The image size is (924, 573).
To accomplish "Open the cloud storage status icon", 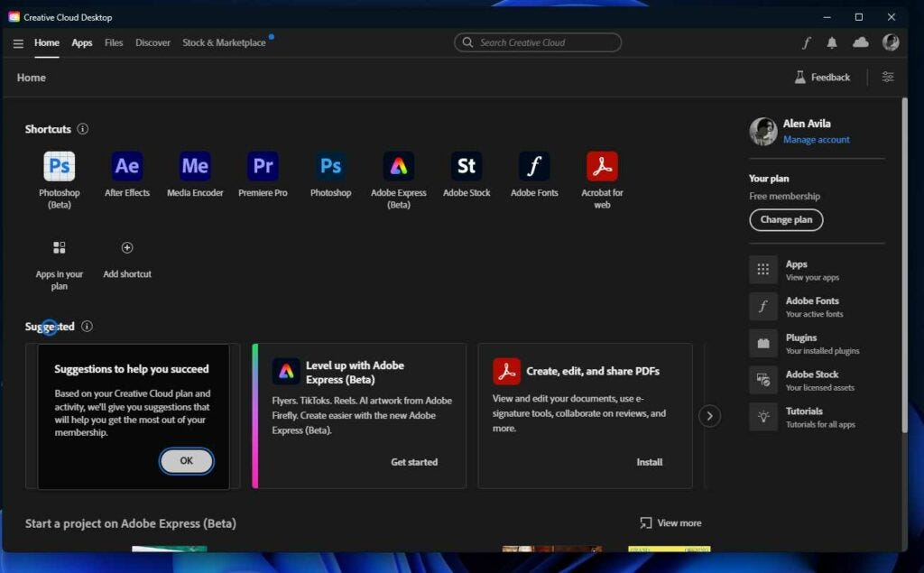I will click(860, 42).
